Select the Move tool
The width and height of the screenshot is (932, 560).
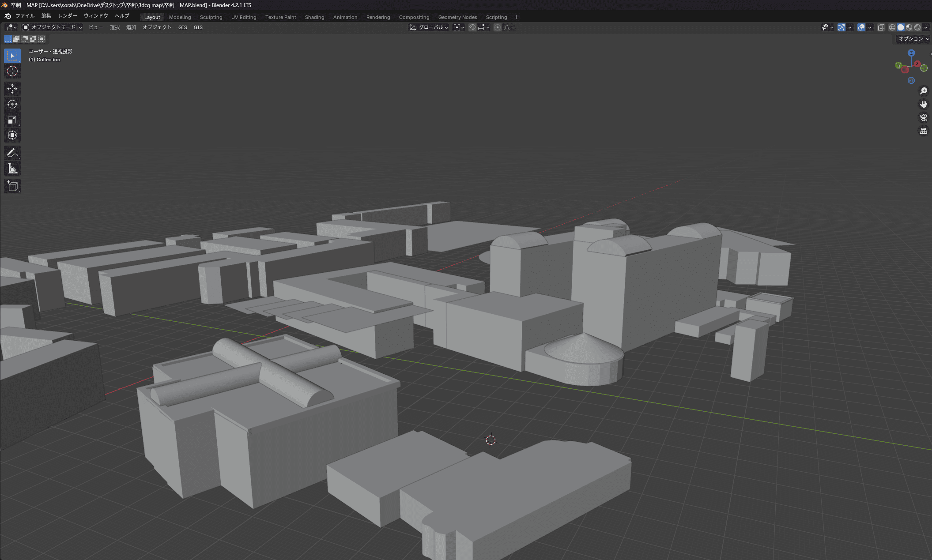(x=12, y=89)
